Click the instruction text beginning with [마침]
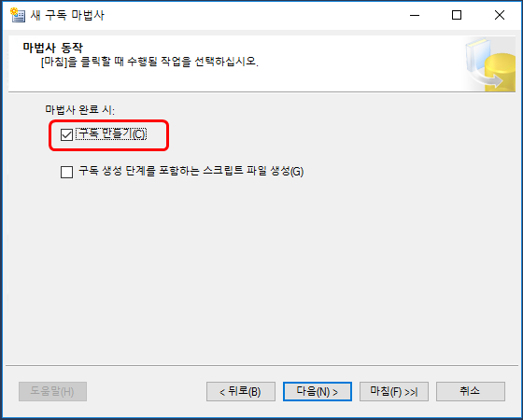Screen dimensions: 523x420 [x=149, y=62]
